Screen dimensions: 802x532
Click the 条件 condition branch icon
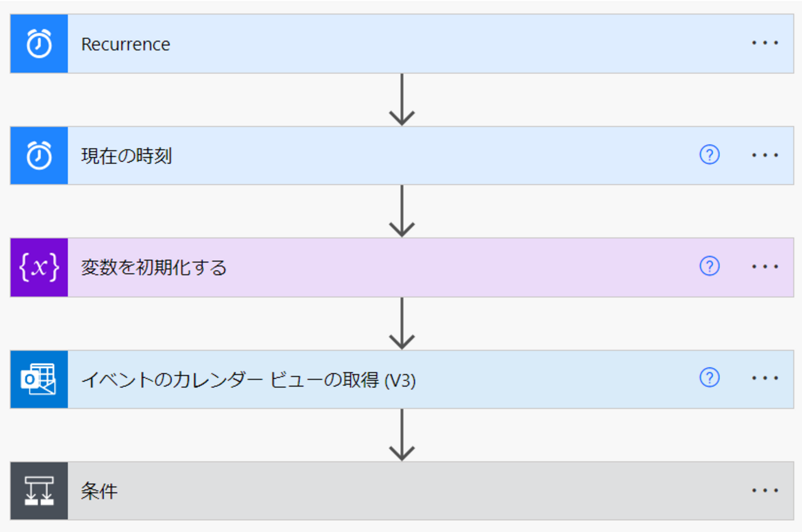[x=39, y=491]
